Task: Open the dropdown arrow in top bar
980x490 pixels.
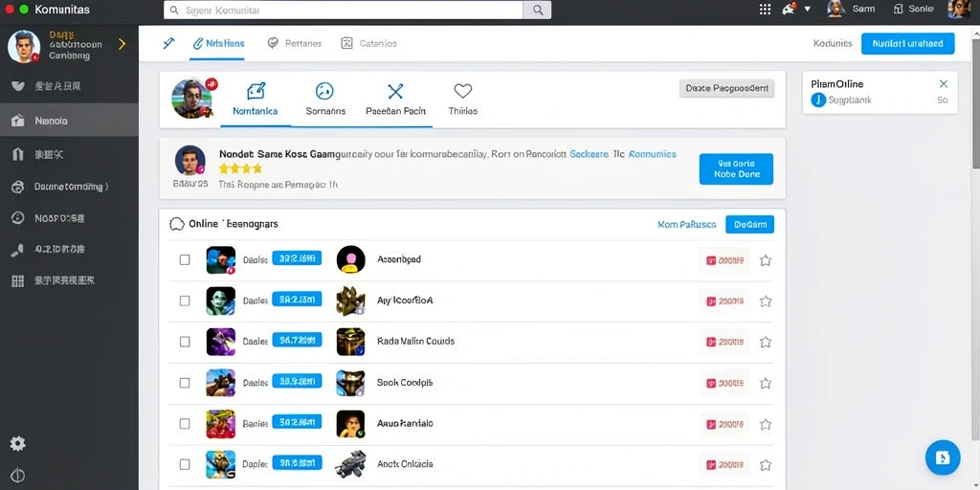Action: pos(808,9)
